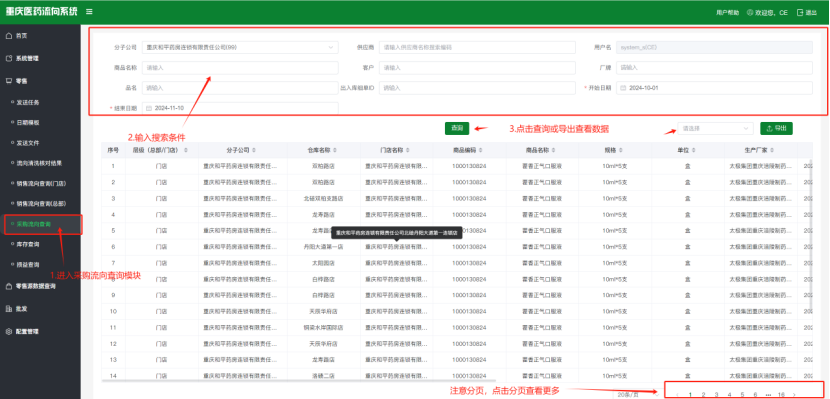Click 洛碛二店 warehouse cell in row 14
The image size is (830, 399).
[x=323, y=376]
